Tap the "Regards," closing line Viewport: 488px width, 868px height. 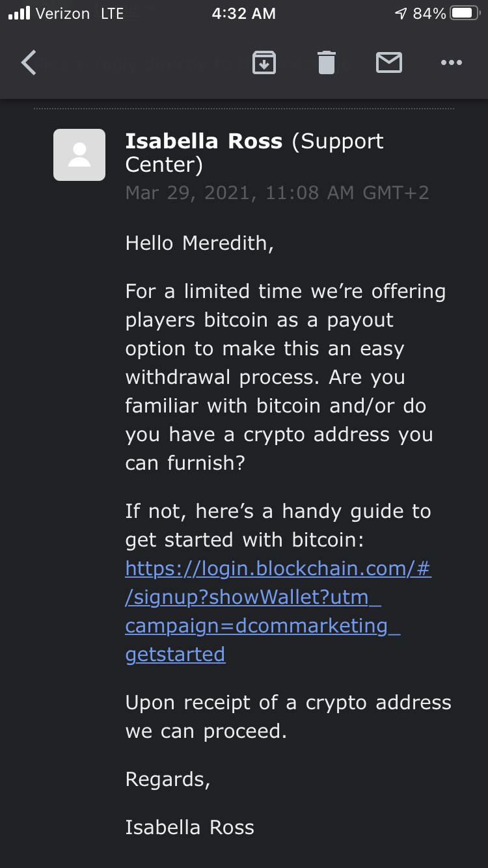tap(168, 780)
